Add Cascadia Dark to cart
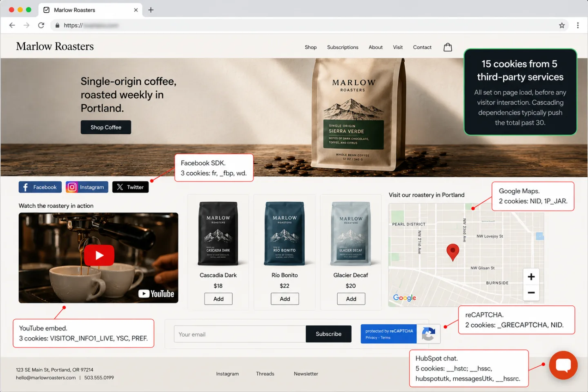Image resolution: width=588 pixels, height=392 pixels. point(218,299)
